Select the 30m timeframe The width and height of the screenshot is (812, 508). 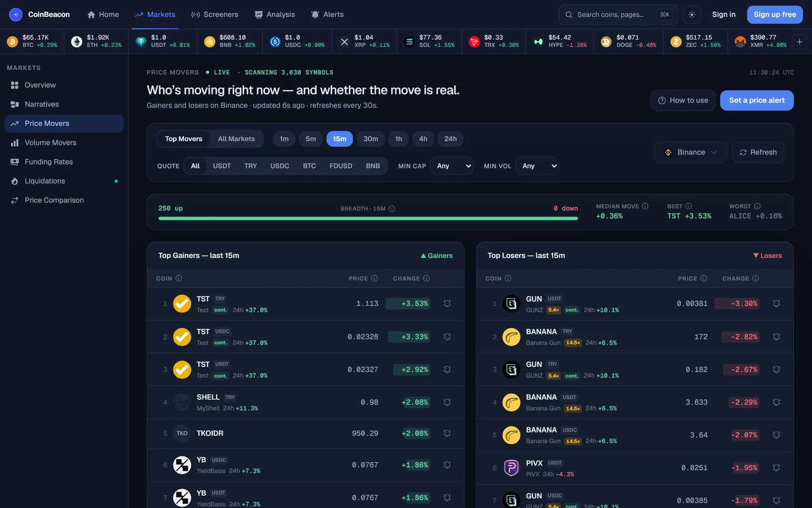click(370, 139)
